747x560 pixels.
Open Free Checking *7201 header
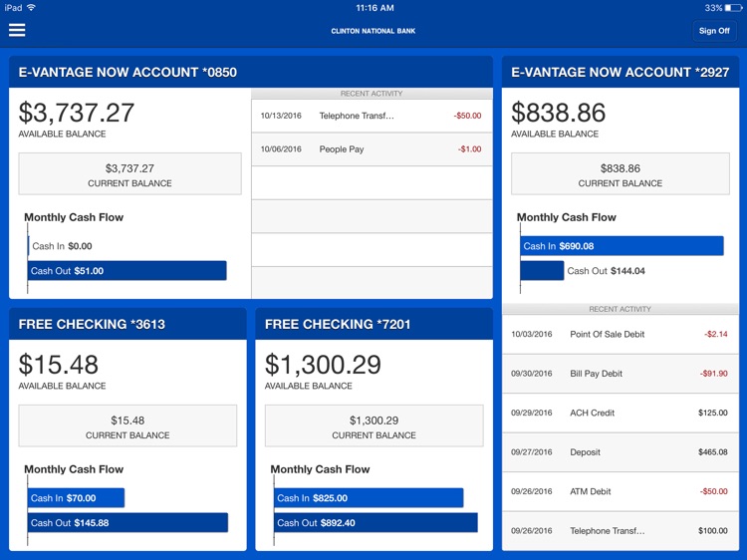click(x=373, y=324)
